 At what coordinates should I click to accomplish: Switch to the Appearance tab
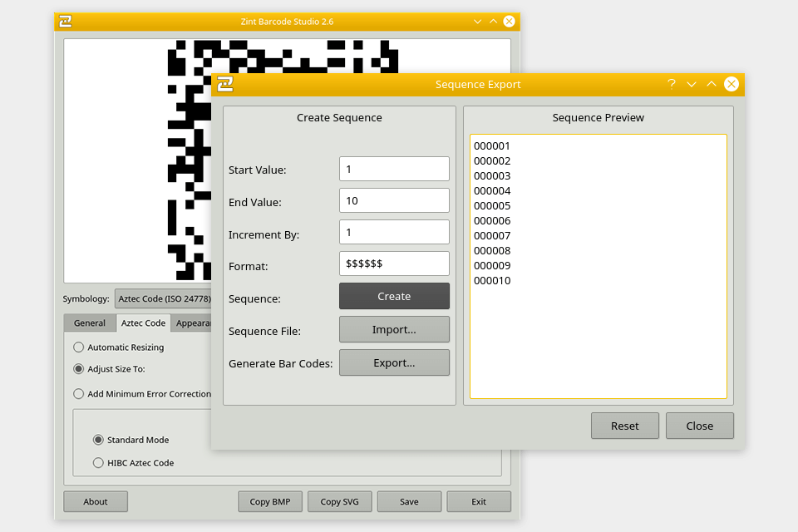191,323
